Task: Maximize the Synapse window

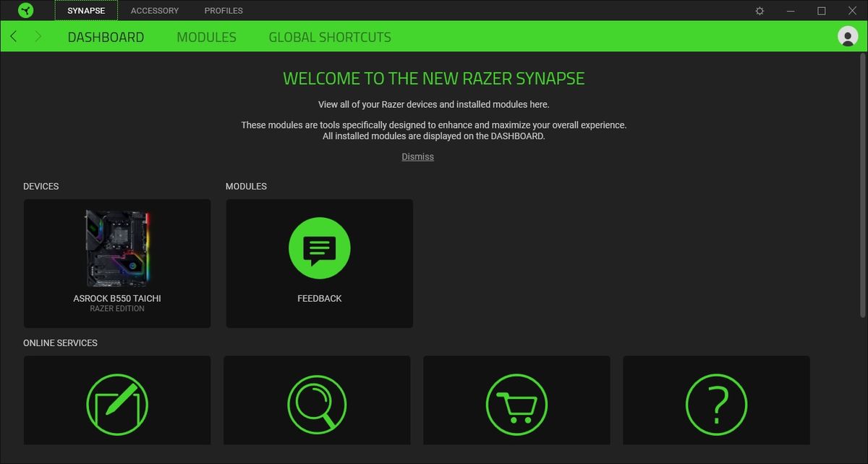Action: click(x=822, y=11)
